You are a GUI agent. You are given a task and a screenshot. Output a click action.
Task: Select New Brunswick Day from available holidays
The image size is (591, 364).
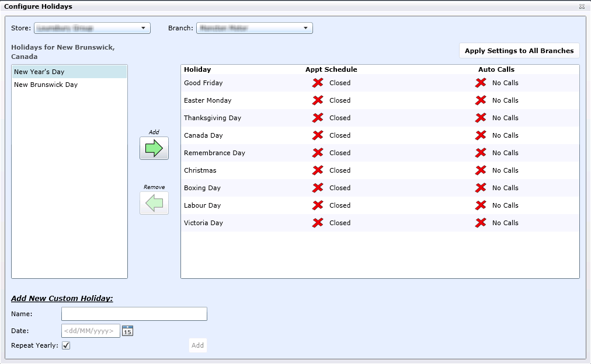point(46,85)
